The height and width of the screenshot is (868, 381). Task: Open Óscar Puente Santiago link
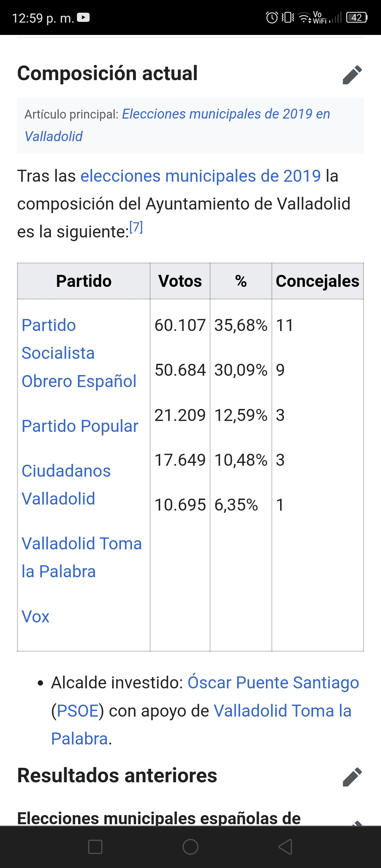pyautogui.click(x=273, y=682)
